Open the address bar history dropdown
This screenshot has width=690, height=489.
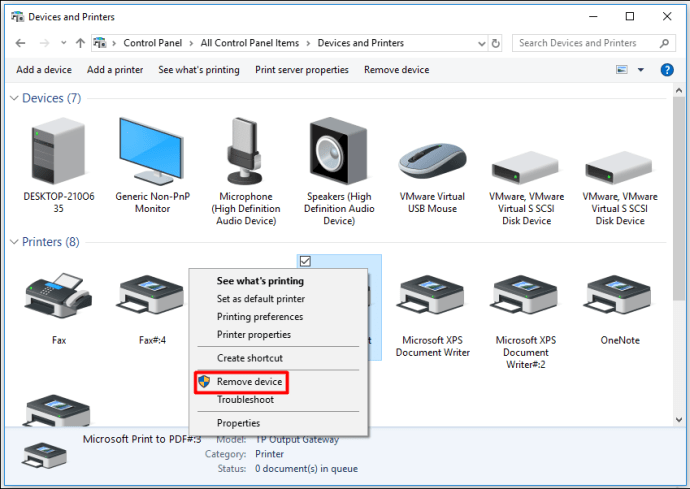pyautogui.click(x=481, y=43)
